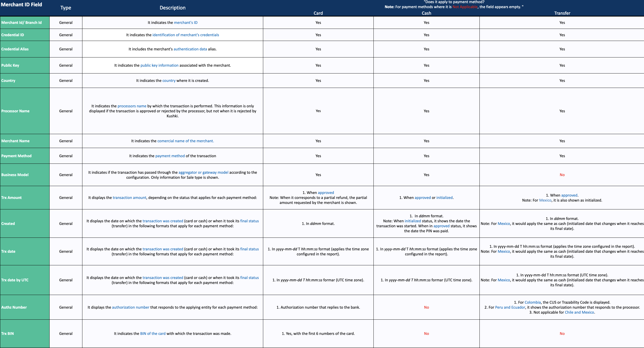Click the "authorization number" blue text
Image resolution: width=644 pixels, height=348 pixels.
click(130, 307)
